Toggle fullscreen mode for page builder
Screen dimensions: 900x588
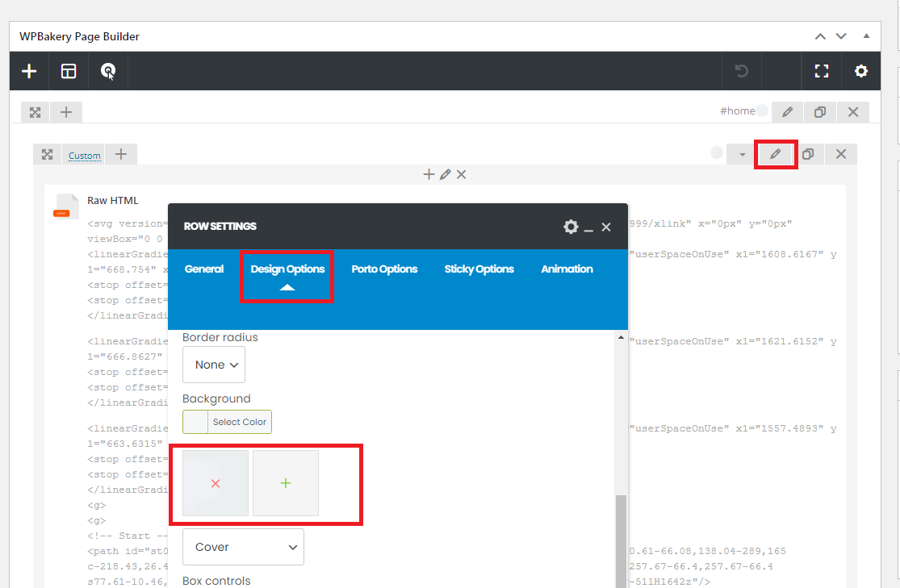click(x=822, y=71)
